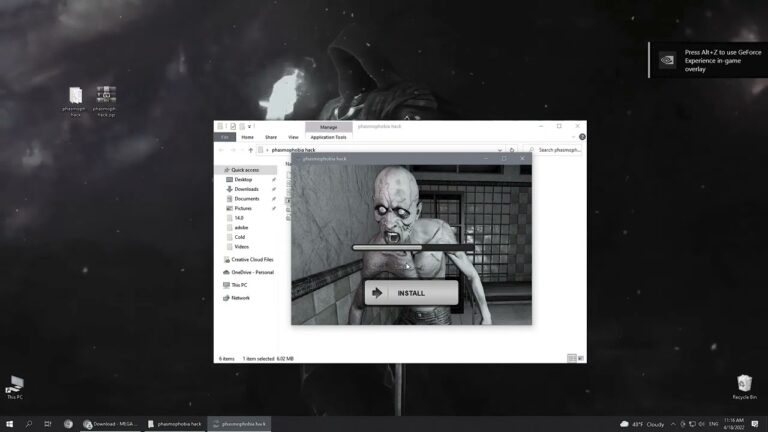Click the INSTALL button in the installer

pyautogui.click(x=411, y=293)
